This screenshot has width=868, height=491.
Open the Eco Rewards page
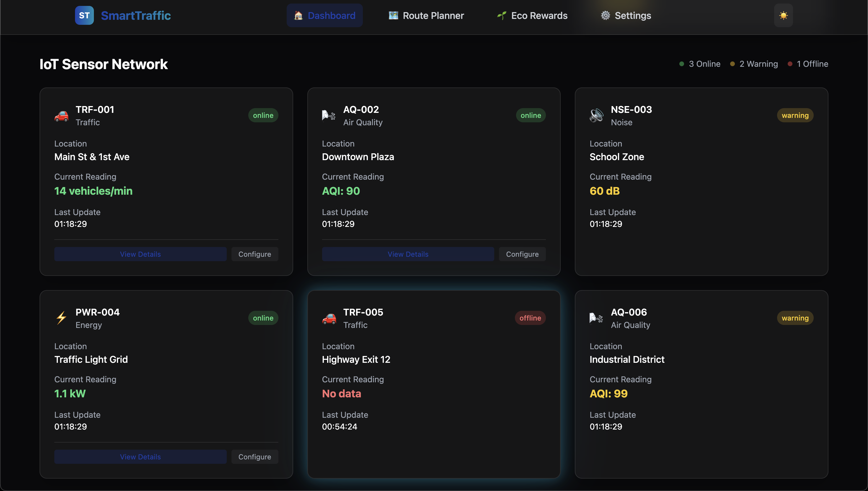pyautogui.click(x=532, y=16)
